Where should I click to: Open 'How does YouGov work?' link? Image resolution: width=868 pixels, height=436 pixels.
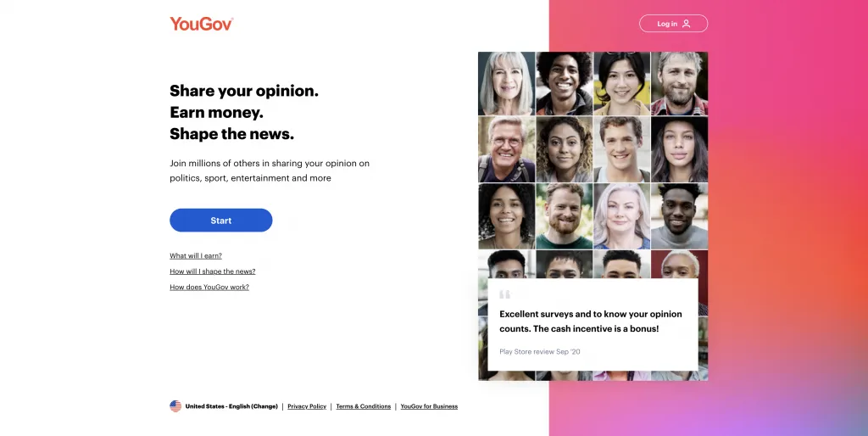209,287
